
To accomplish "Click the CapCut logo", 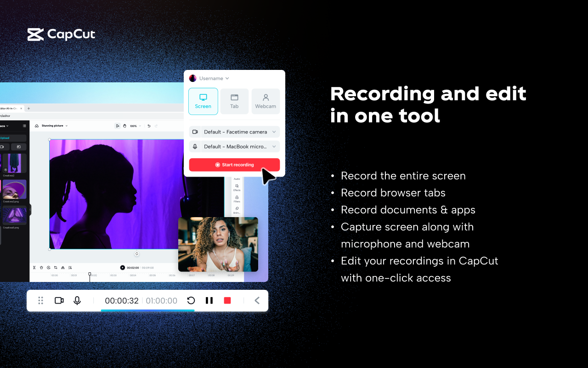I will coord(61,34).
